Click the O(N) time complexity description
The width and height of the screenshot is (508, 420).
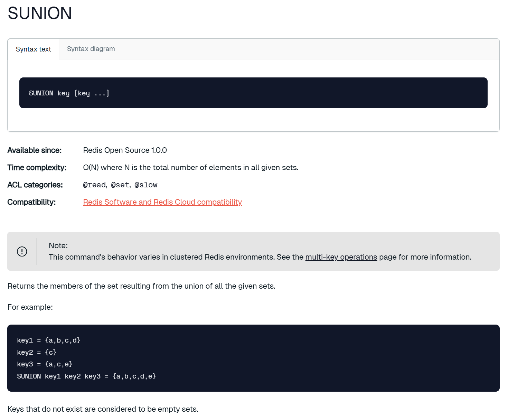191,167
